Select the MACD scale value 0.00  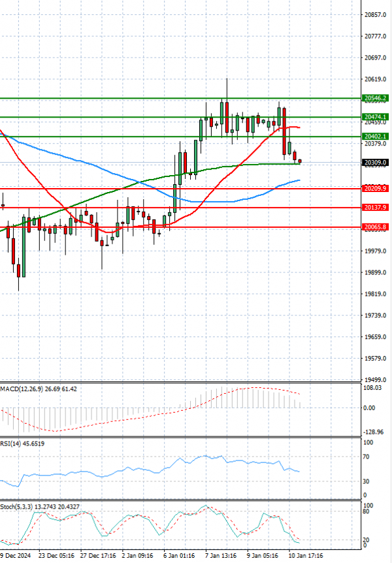pyautogui.click(x=369, y=408)
